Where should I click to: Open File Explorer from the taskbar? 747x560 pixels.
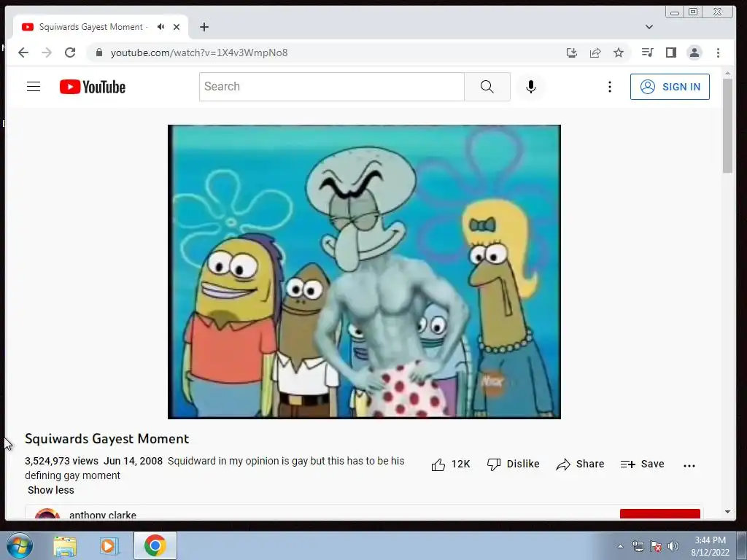(65, 546)
